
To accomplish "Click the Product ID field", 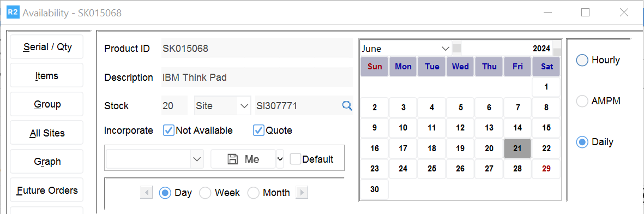I will point(257,49).
